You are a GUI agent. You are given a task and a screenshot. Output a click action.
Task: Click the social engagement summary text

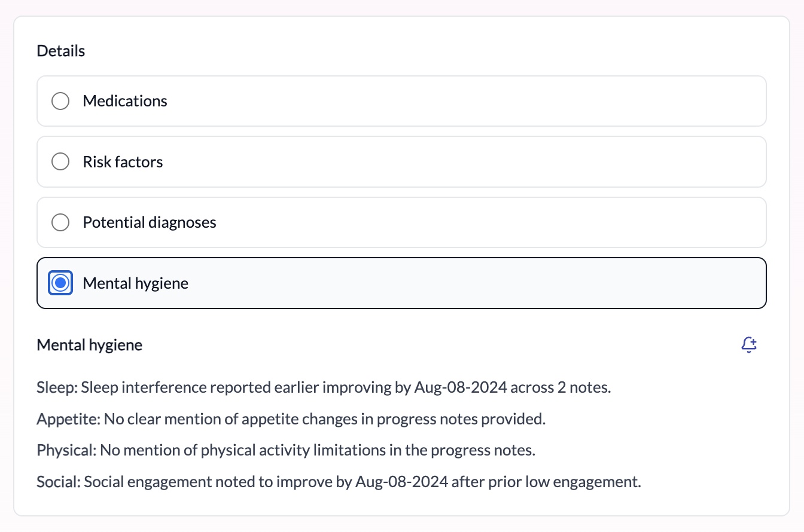pyautogui.click(x=362, y=482)
